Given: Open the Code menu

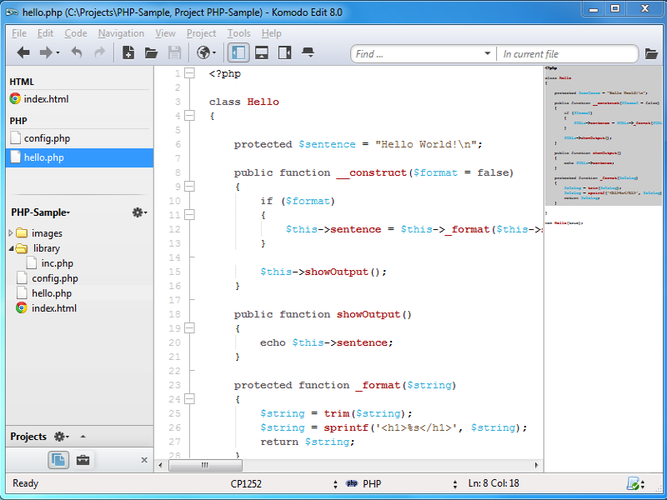Looking at the screenshot, I should tap(76, 33).
